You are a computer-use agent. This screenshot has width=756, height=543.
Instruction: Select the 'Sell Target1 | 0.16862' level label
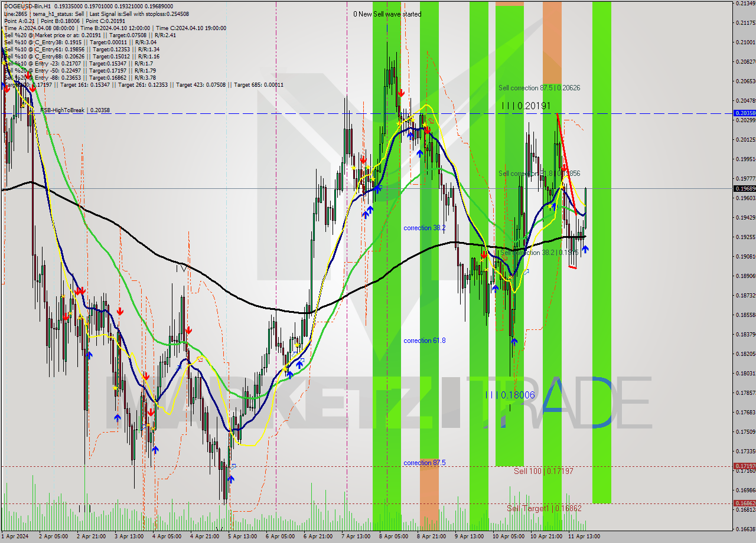point(545,508)
